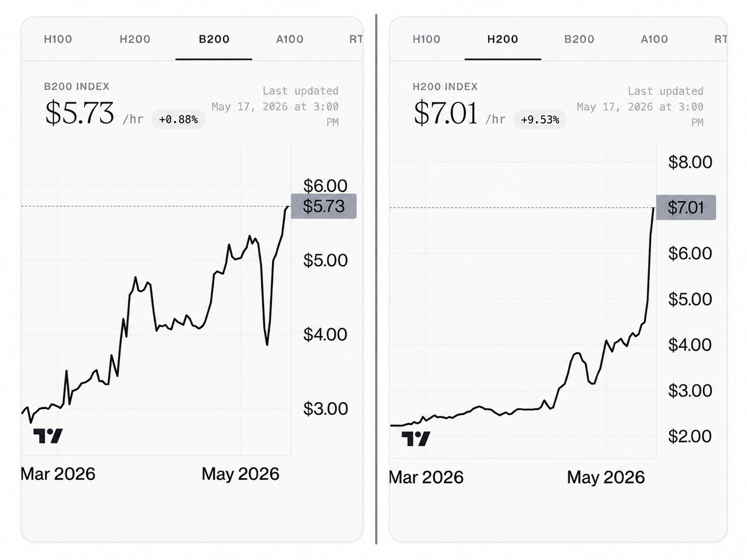Image resolution: width=747 pixels, height=560 pixels.
Task: Choose the A100 tab in right panel
Action: (654, 39)
